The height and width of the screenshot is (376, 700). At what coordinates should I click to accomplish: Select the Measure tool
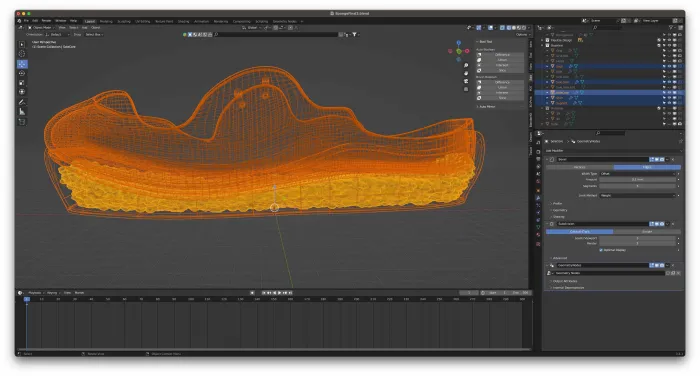tap(22, 112)
